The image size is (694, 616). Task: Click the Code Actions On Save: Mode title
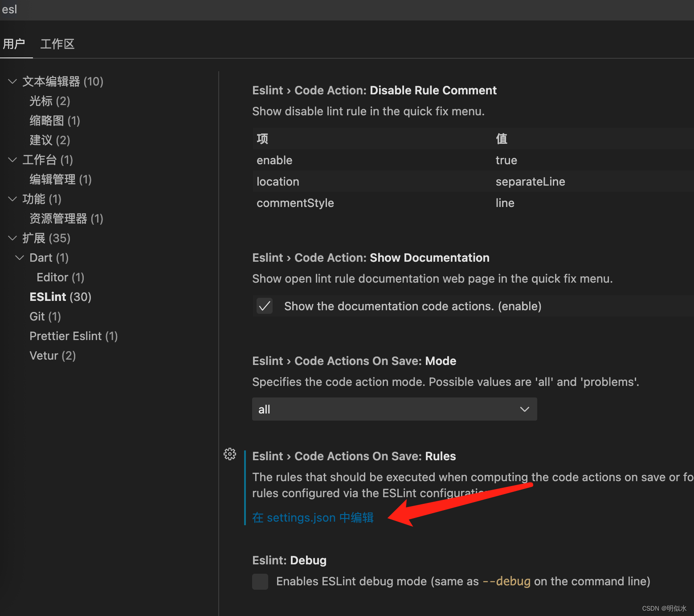tap(354, 361)
